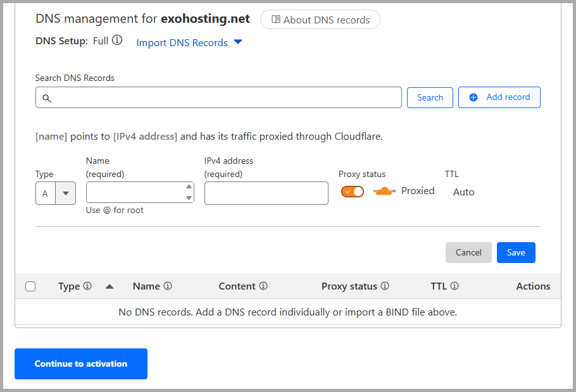Click the plus icon on Add record
Screen dimensions: 576x392
point(473,97)
